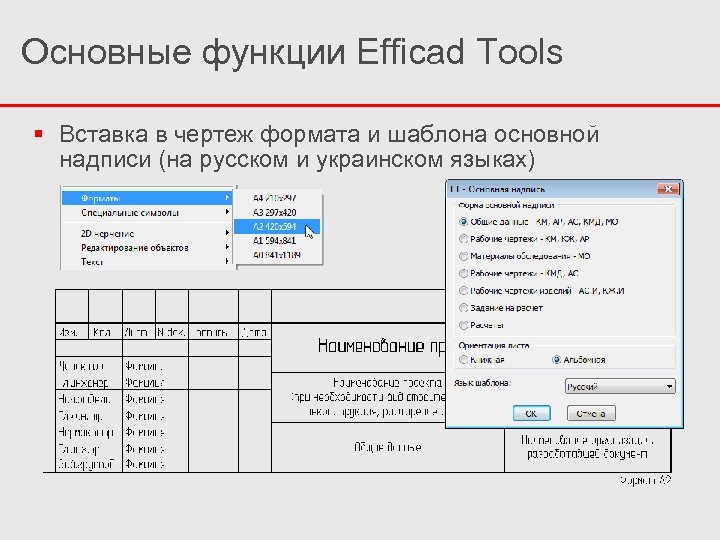Choose format A4 210x297

click(275, 198)
